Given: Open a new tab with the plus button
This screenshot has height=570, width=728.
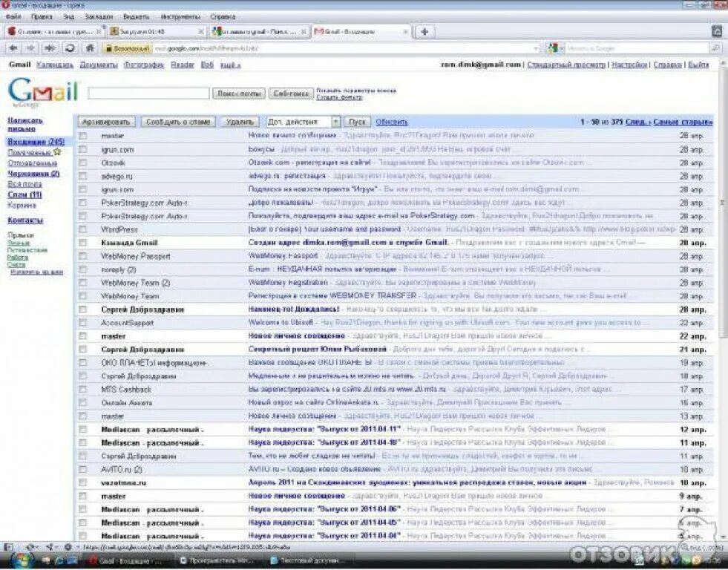Looking at the screenshot, I should (424, 32).
